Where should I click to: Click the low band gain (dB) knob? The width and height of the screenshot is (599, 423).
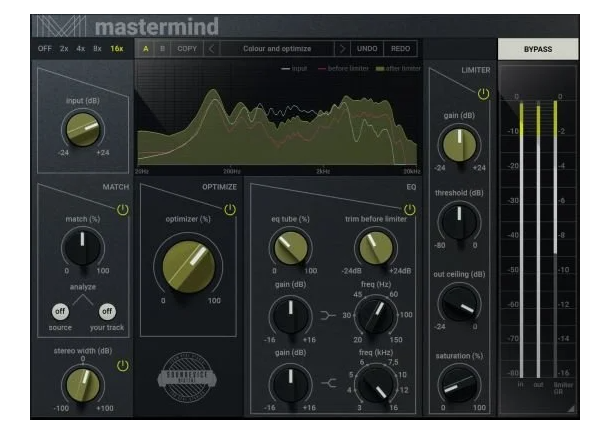[x=291, y=316]
